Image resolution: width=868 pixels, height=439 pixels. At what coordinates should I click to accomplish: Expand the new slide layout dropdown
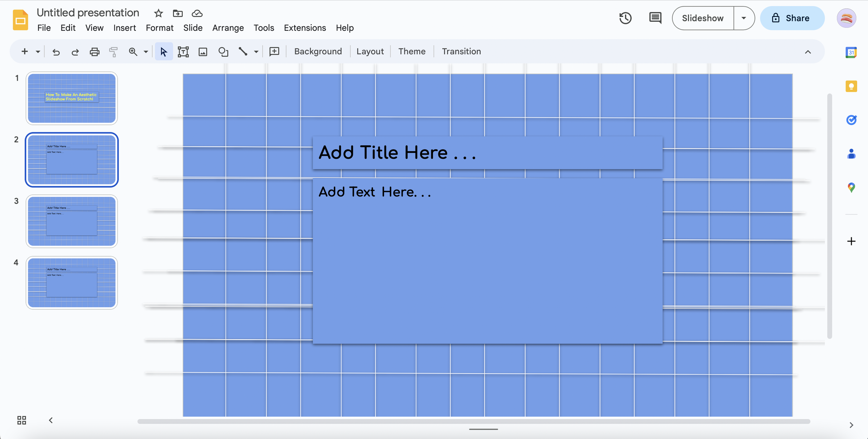coord(37,51)
